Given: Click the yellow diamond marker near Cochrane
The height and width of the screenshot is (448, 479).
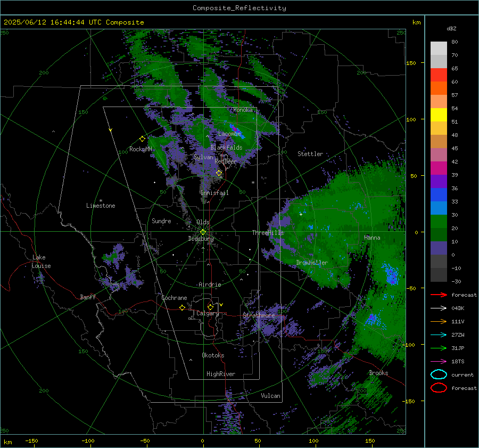Looking at the screenshot, I should pyautogui.click(x=182, y=307).
